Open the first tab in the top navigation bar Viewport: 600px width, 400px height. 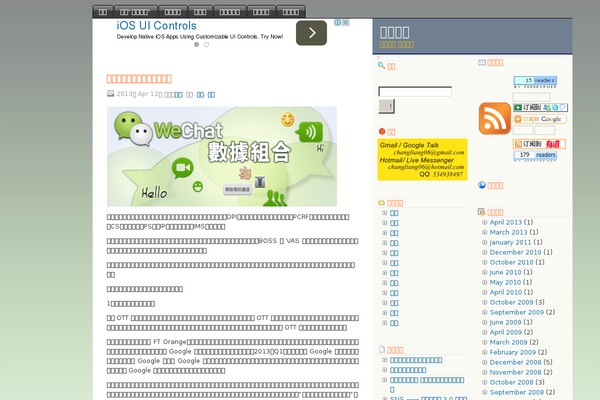tap(103, 12)
